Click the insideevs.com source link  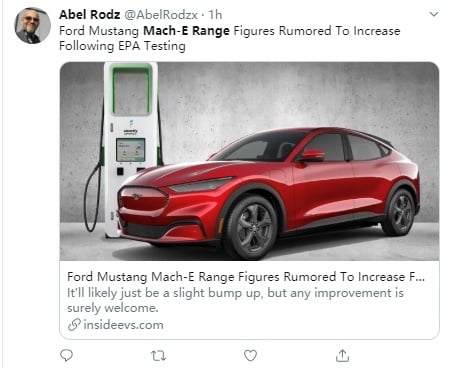point(123,325)
